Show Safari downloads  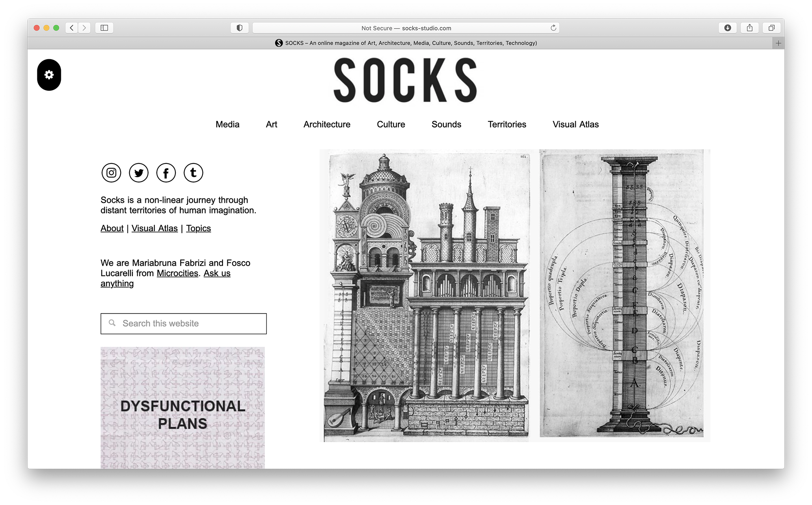tap(728, 28)
